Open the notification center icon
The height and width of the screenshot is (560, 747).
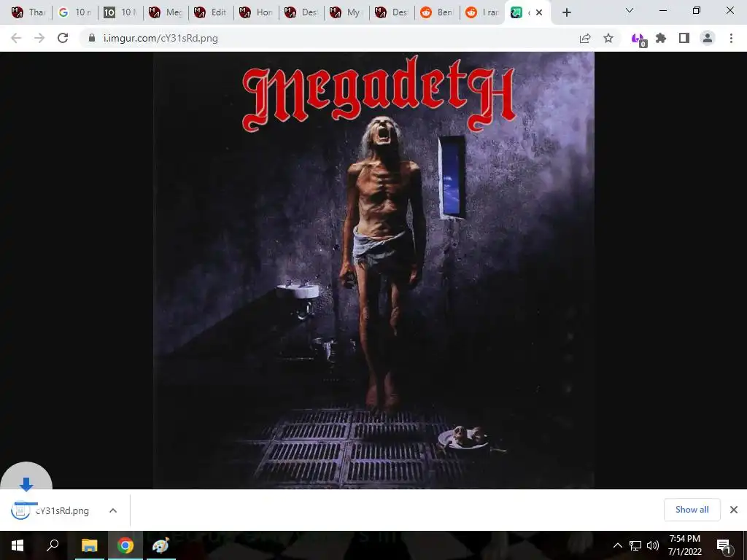tap(724, 546)
